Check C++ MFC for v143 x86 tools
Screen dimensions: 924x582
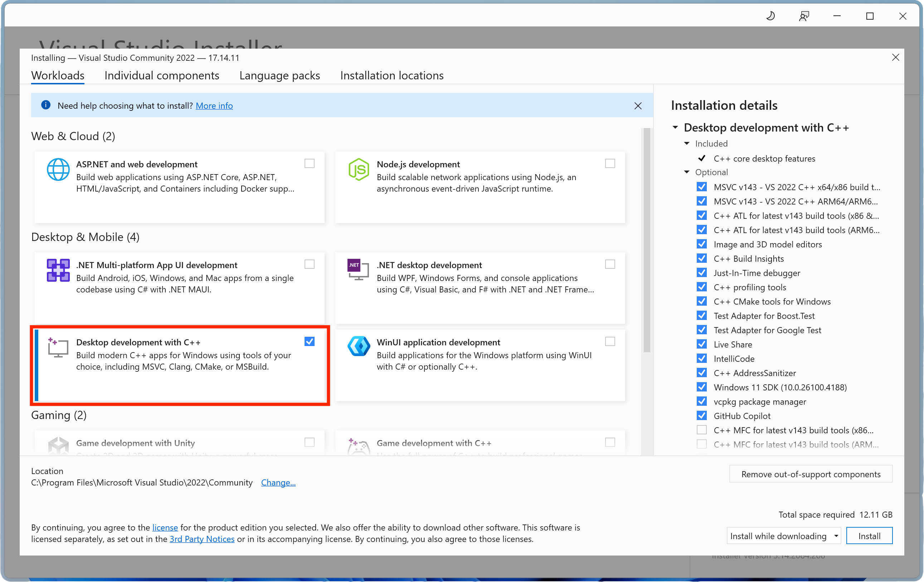pos(701,430)
